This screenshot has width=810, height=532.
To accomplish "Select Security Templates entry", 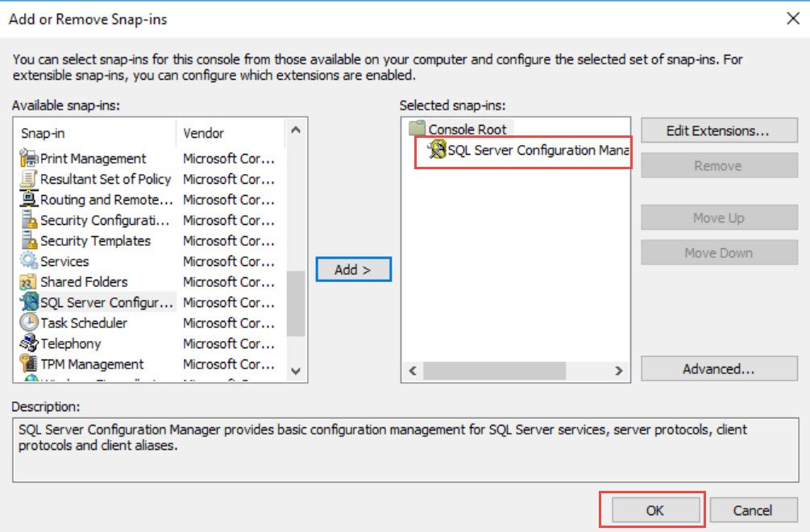I will coord(96,241).
